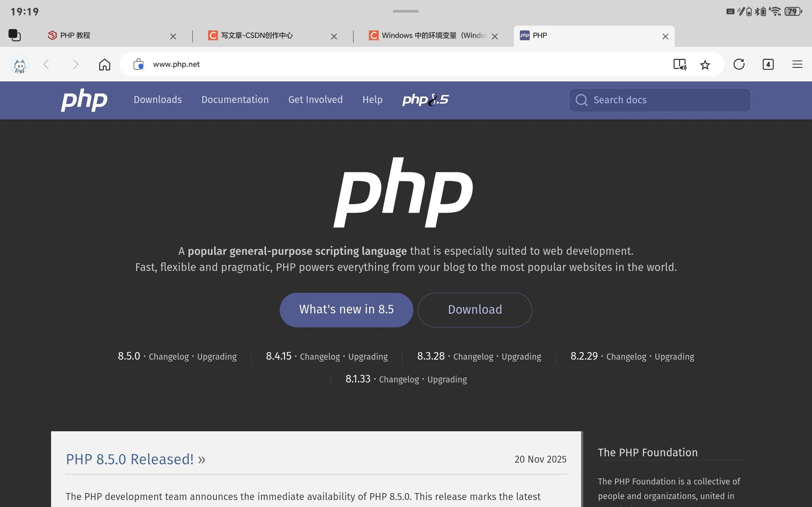This screenshot has height=507, width=812.
Task: Close the Windows 中的环境变量 tab
Action: pyautogui.click(x=494, y=36)
